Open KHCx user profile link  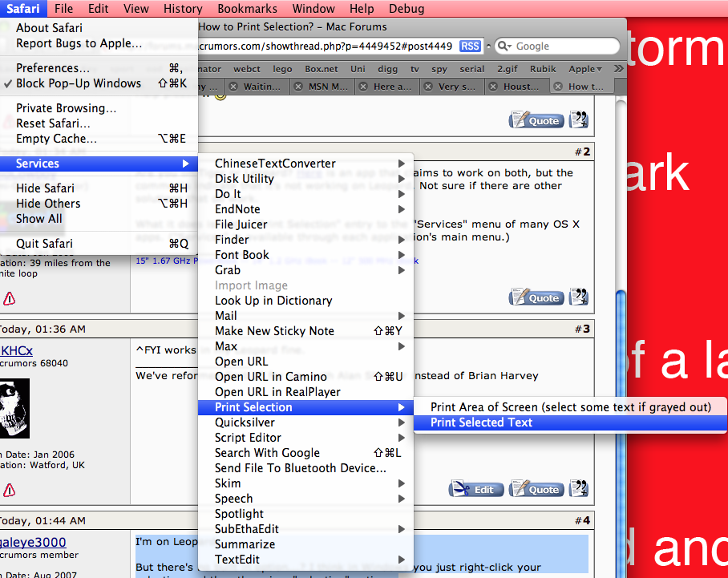click(x=16, y=351)
